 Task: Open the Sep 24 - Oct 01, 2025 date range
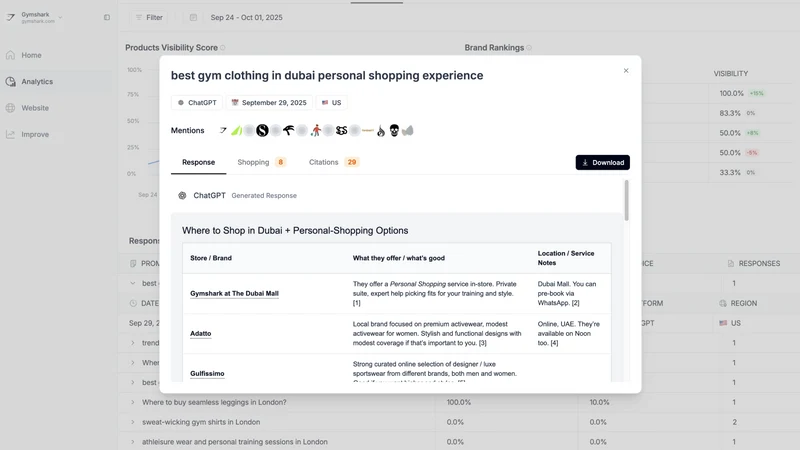pos(246,17)
